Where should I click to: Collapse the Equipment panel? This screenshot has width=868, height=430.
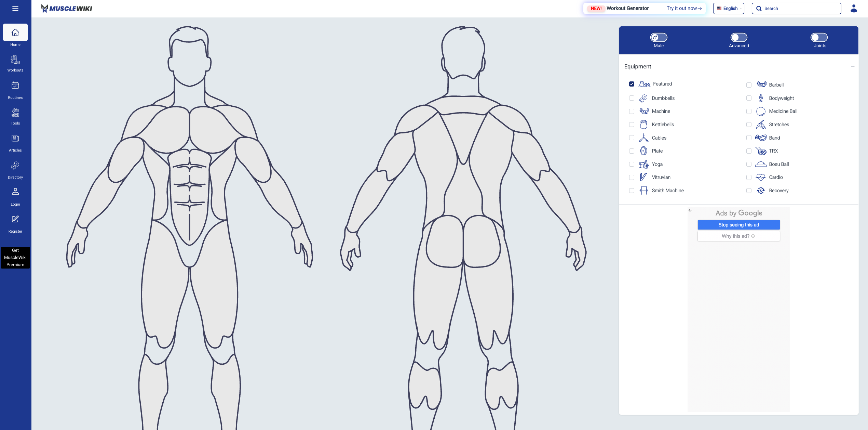point(852,67)
